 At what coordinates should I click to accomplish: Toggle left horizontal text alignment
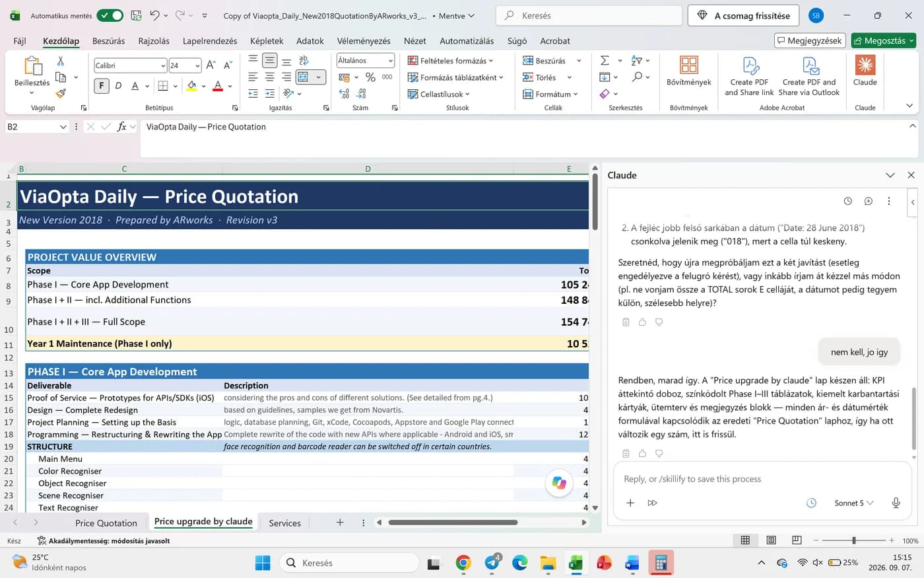[253, 77]
